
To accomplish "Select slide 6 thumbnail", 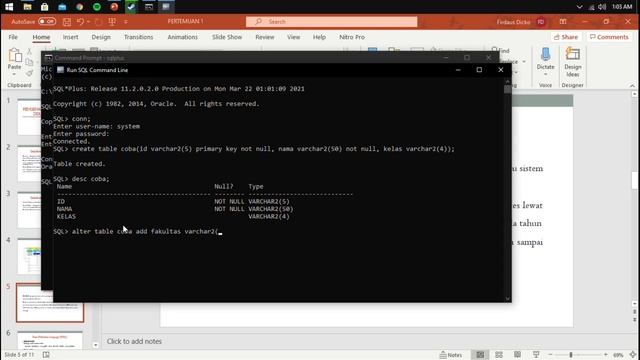I will pos(50,340).
